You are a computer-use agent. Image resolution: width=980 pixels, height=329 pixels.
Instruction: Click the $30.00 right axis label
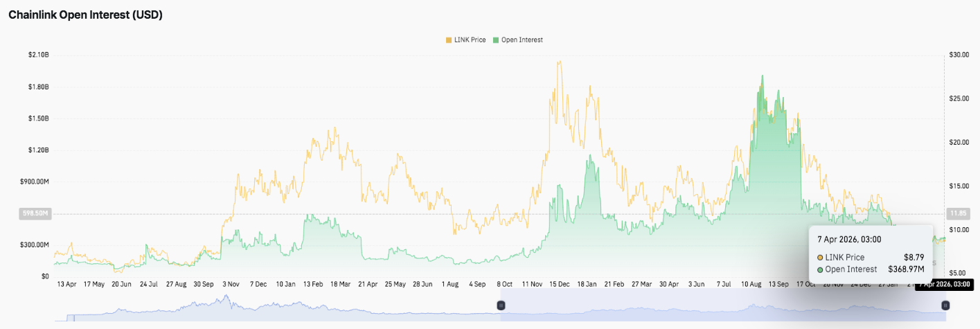[x=959, y=55]
